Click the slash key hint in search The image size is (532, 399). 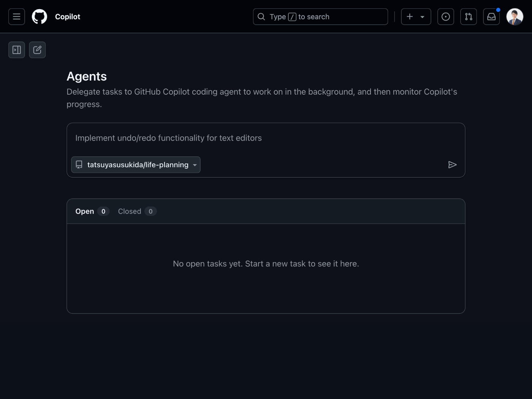[292, 17]
